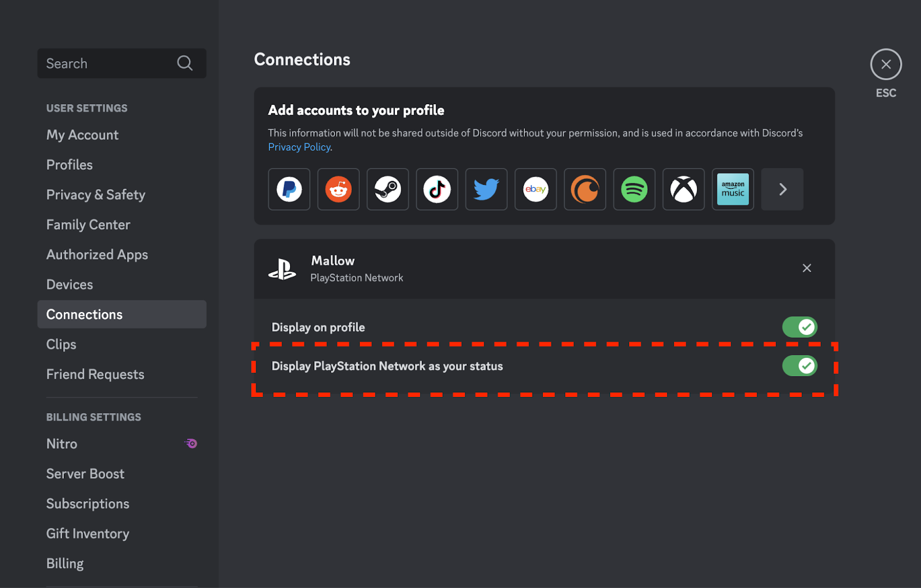921x588 pixels.
Task: Show more account connection options
Action: (x=782, y=189)
